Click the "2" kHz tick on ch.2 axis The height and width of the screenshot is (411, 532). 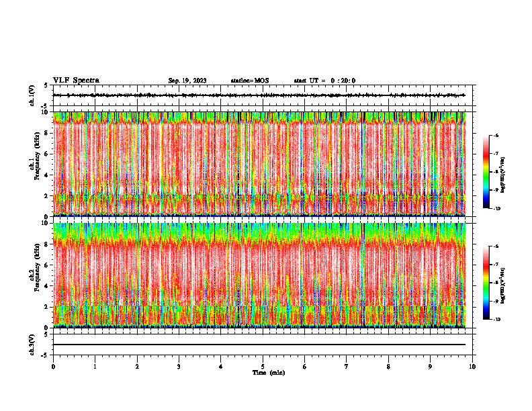(46, 307)
